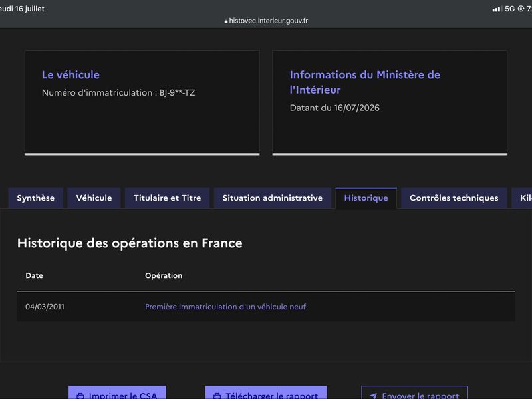532x399 pixels.
Task: Tap the date jeudi 16 juillet
Action: click(x=22, y=9)
